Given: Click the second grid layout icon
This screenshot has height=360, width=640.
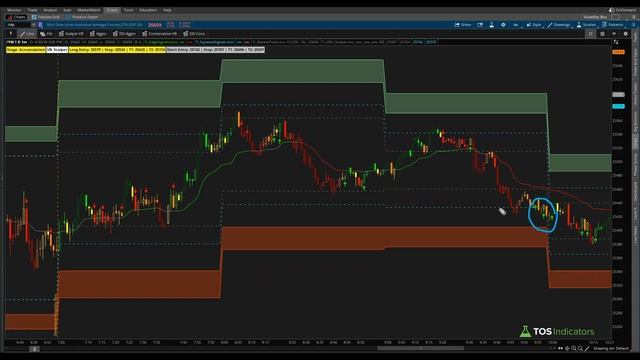Looking at the screenshot, I should click(x=602, y=34).
